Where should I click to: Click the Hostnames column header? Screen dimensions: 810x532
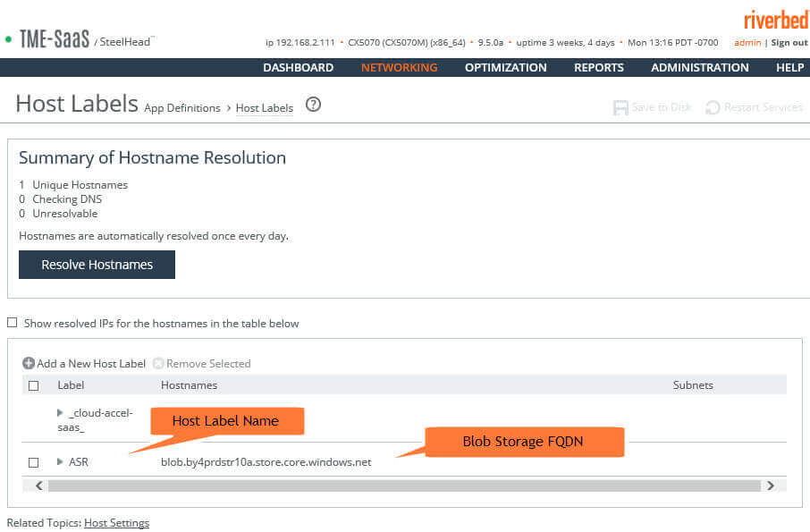tap(189, 385)
